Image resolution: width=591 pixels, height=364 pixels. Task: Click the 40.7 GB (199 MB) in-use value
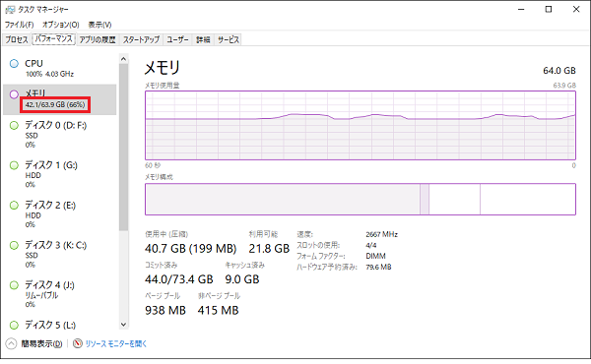pos(191,249)
